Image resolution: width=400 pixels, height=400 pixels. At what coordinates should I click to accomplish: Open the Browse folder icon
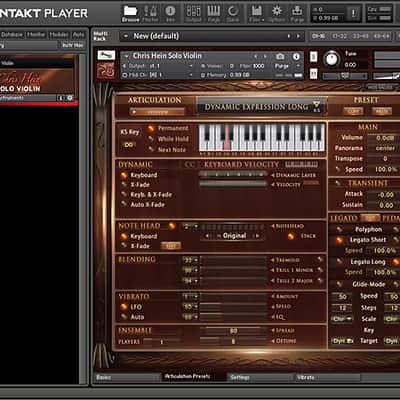point(130,13)
